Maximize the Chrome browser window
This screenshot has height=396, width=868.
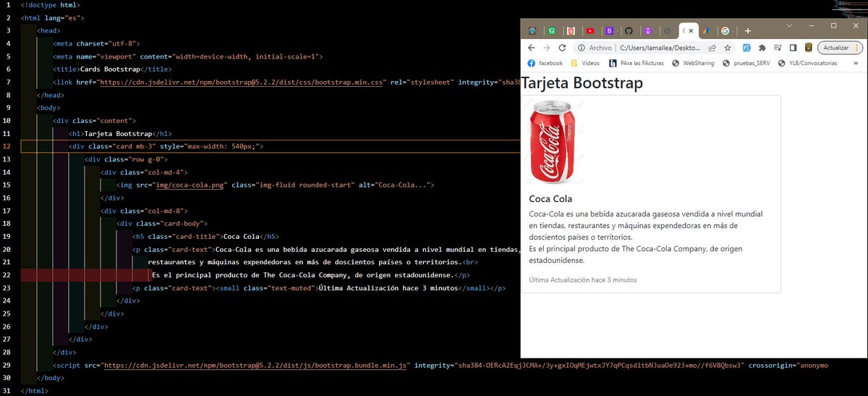[833, 25]
